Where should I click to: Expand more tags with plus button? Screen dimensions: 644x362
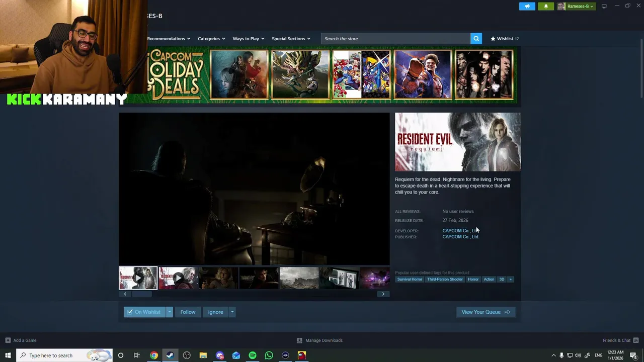point(510,279)
